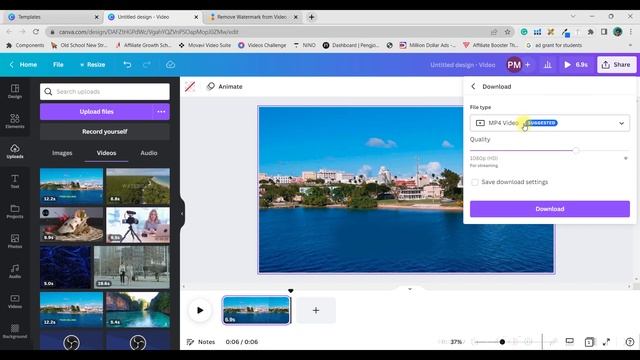Open the Text sidebar panel

[15, 181]
